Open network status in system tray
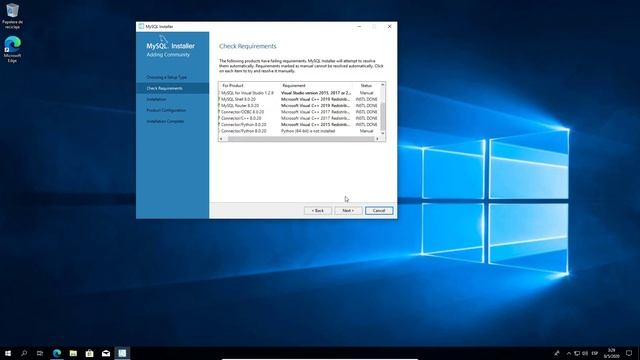This screenshot has height=360, width=640. (x=577, y=353)
